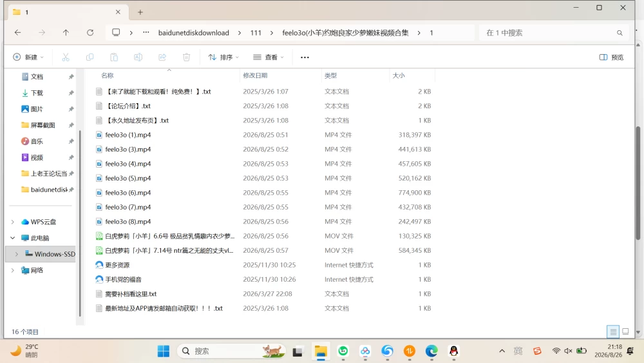Screen dimensions: 644x363
Task: Open the 查看 view dropdown
Action: point(268,57)
